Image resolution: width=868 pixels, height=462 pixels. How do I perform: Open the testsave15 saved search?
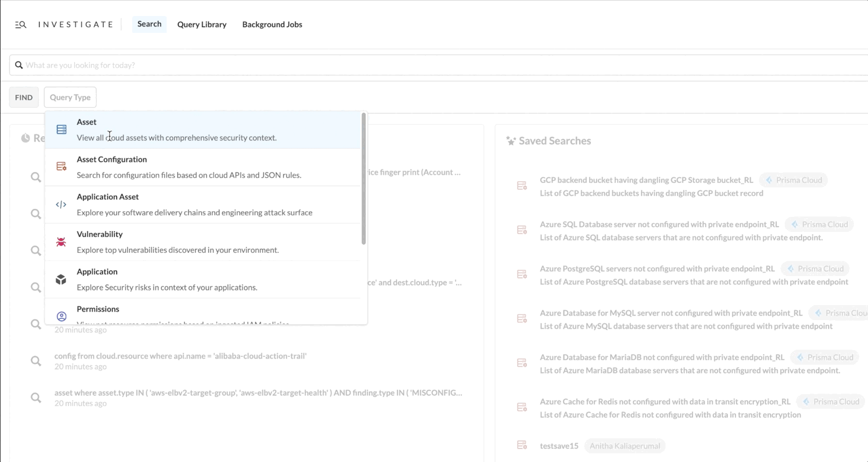click(x=559, y=446)
